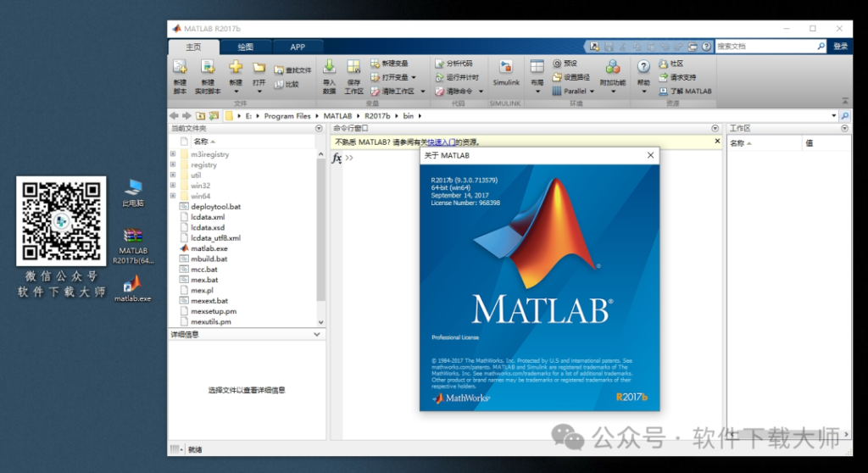Open 预设 preferences

pyautogui.click(x=565, y=64)
